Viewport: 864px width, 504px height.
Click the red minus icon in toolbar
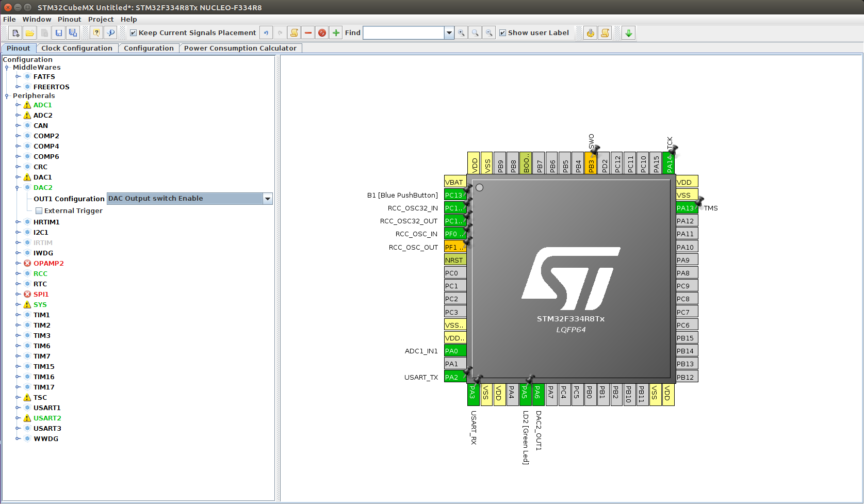click(x=308, y=33)
